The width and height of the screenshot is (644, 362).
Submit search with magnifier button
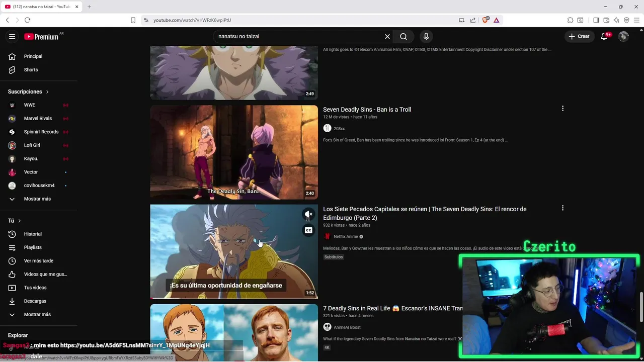click(x=404, y=36)
